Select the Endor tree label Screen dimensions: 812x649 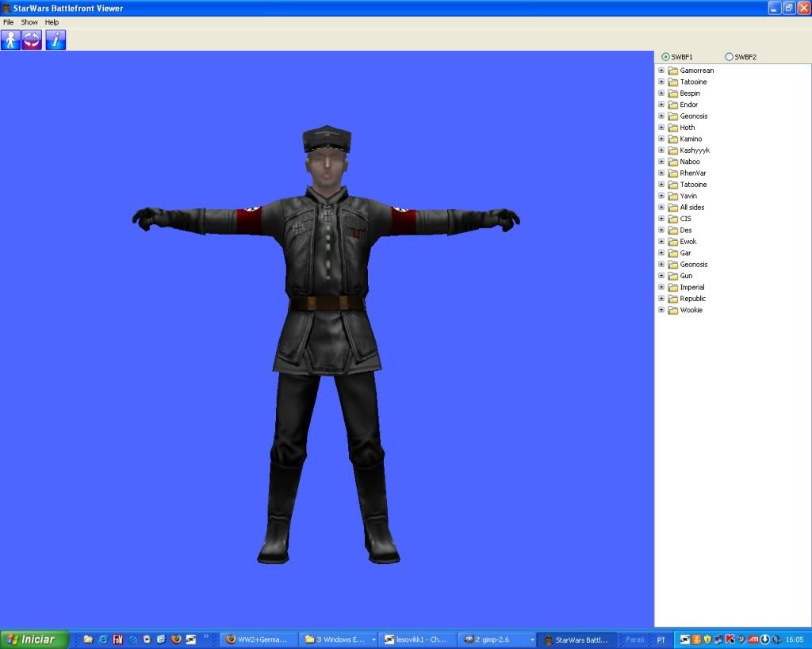click(x=689, y=105)
